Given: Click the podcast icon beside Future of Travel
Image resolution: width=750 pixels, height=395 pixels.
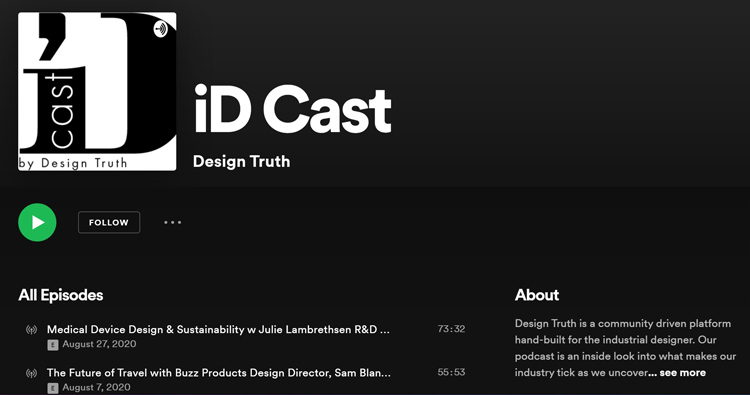Looking at the screenshot, I should (x=31, y=373).
